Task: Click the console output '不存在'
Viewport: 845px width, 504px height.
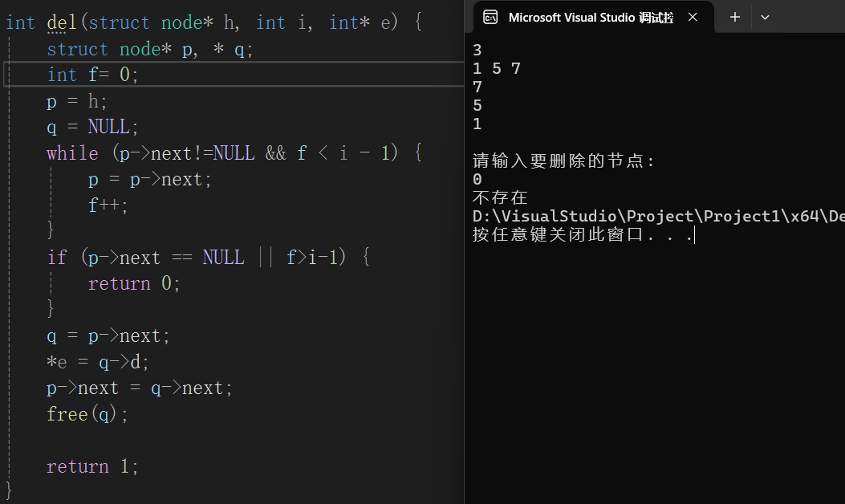Action: tap(500, 197)
